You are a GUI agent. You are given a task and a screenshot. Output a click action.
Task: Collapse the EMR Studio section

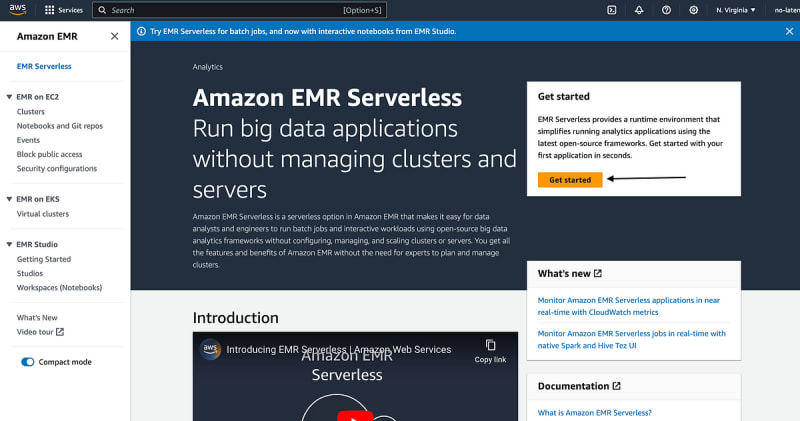point(9,244)
